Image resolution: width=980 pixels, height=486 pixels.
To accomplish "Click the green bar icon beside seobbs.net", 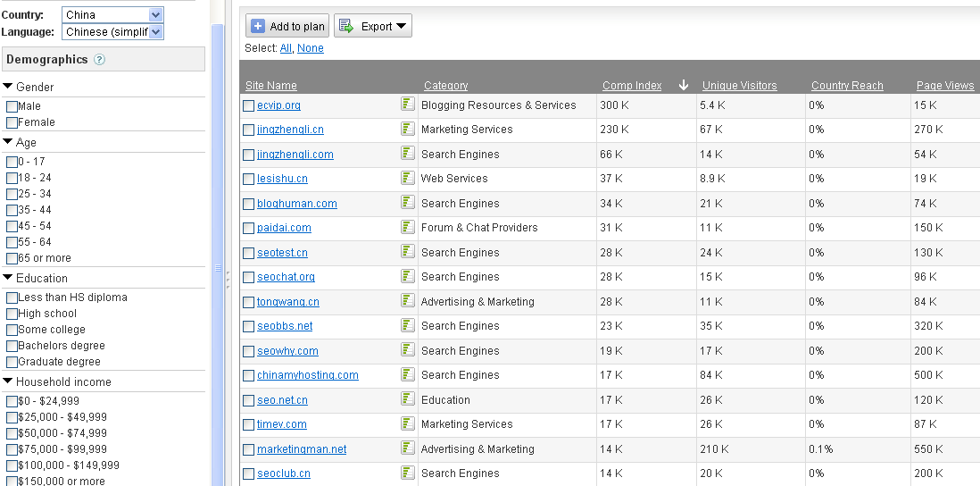I will 407,325.
